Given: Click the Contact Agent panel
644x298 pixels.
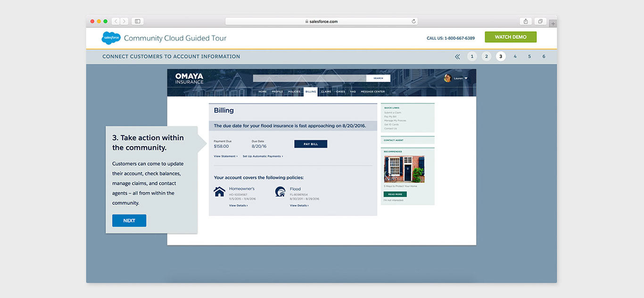Looking at the screenshot, I should (x=407, y=140).
